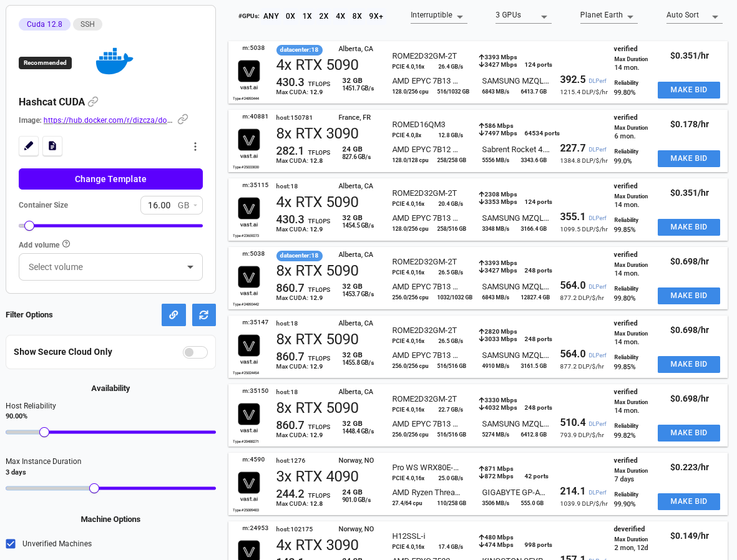Viewport: 737px width, 560px height.
Task: Click the container size 16.00 input field
Action: [x=159, y=205]
